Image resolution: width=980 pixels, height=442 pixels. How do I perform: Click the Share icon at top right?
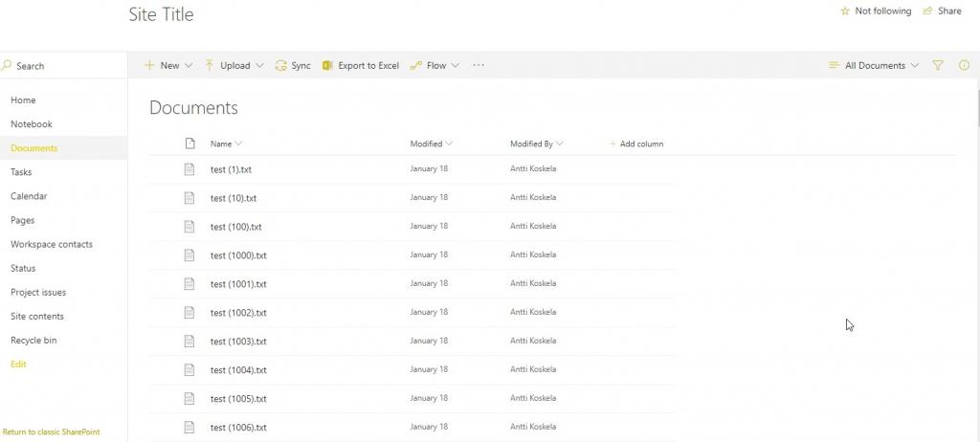coord(927,11)
